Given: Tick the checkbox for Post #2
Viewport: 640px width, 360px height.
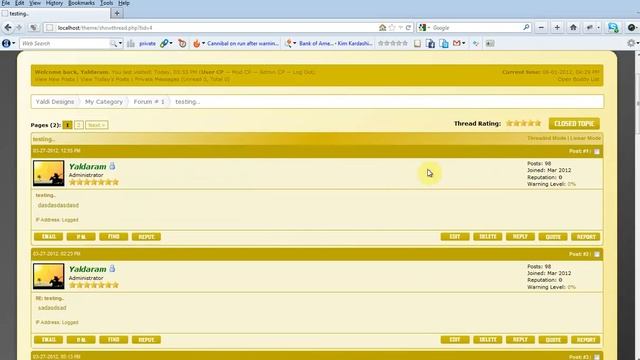Looking at the screenshot, I should pyautogui.click(x=597, y=254).
